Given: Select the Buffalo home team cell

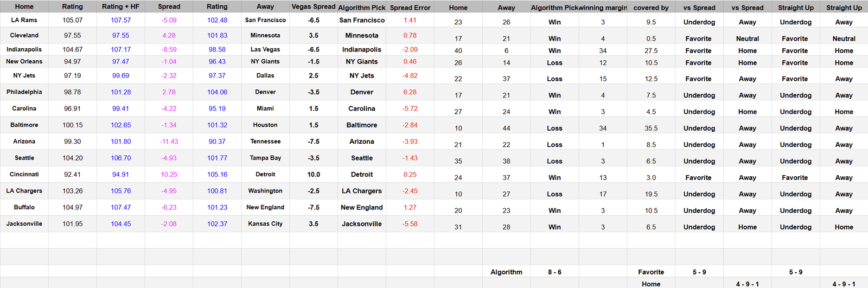Looking at the screenshot, I should (x=24, y=208).
